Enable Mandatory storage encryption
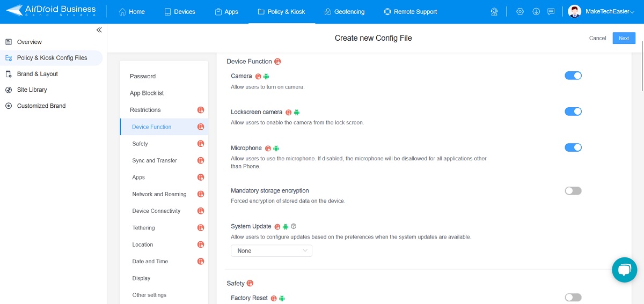The height and width of the screenshot is (304, 644). coord(573,191)
